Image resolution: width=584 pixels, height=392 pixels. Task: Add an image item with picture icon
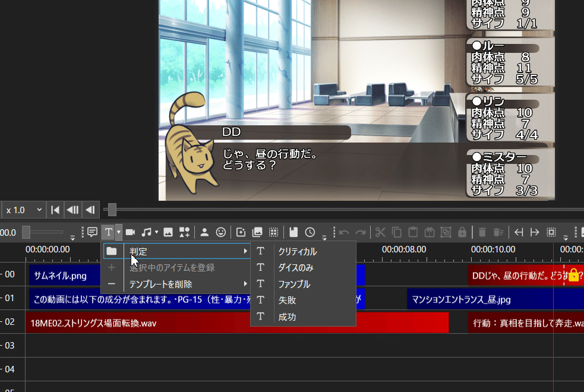tap(168, 232)
